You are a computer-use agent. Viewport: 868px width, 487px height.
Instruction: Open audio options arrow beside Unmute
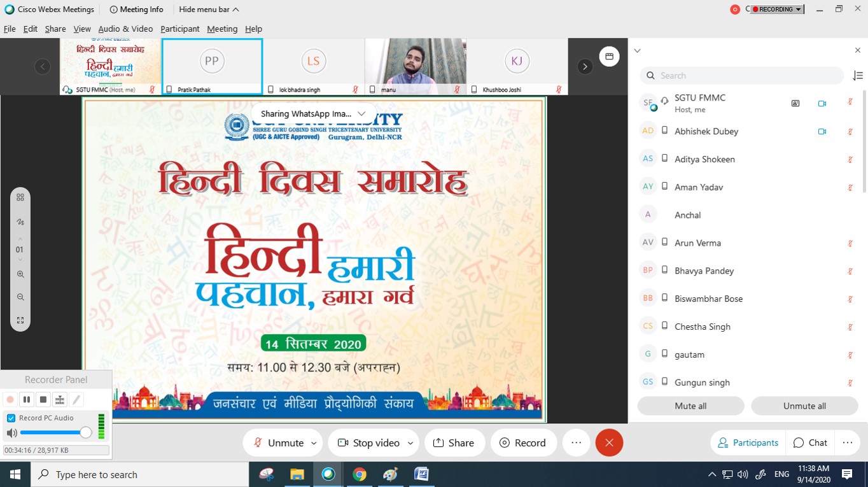tap(313, 443)
